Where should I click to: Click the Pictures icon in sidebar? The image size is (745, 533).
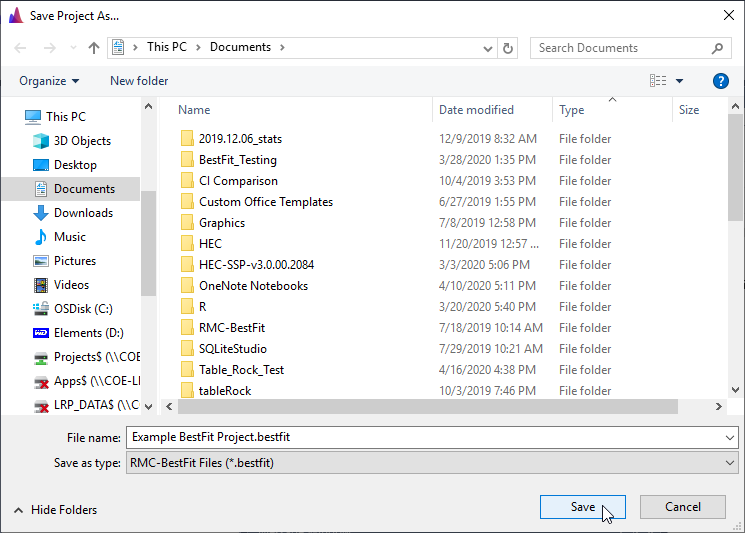41,261
